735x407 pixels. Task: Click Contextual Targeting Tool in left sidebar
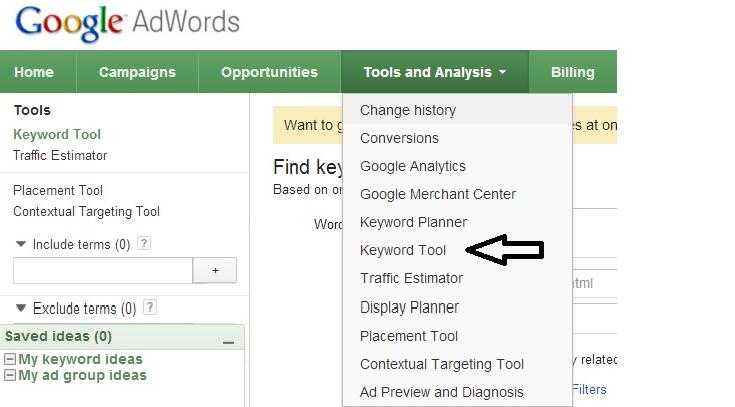click(86, 211)
